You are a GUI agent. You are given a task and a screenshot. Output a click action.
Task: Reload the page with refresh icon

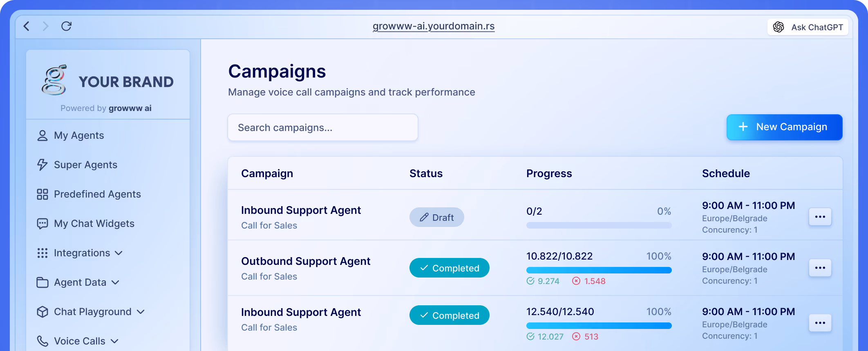tap(66, 26)
